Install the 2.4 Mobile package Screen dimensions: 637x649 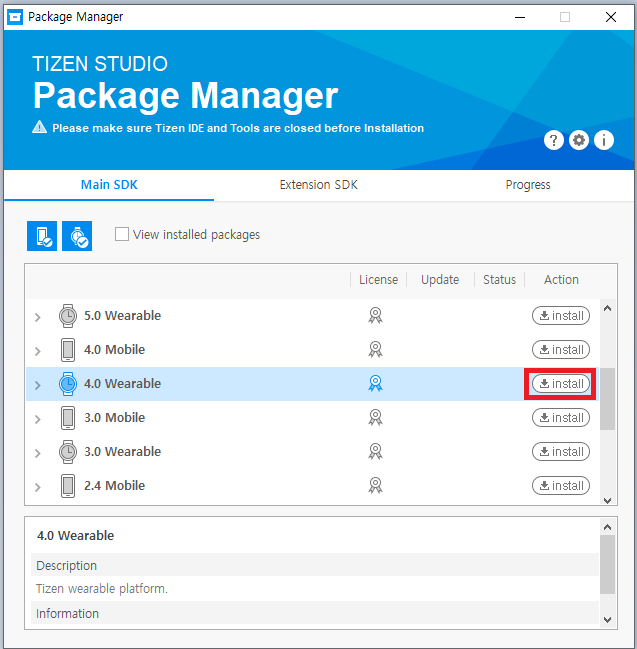pos(561,486)
